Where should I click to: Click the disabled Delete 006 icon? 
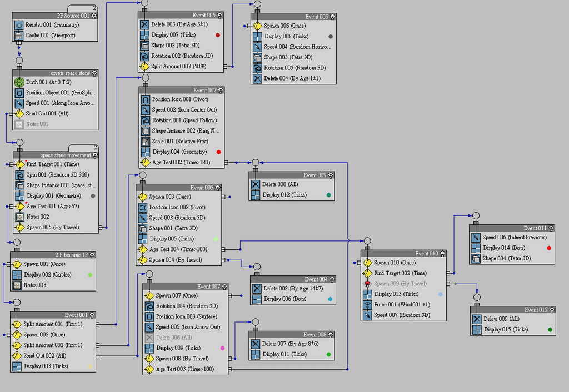click(149, 338)
